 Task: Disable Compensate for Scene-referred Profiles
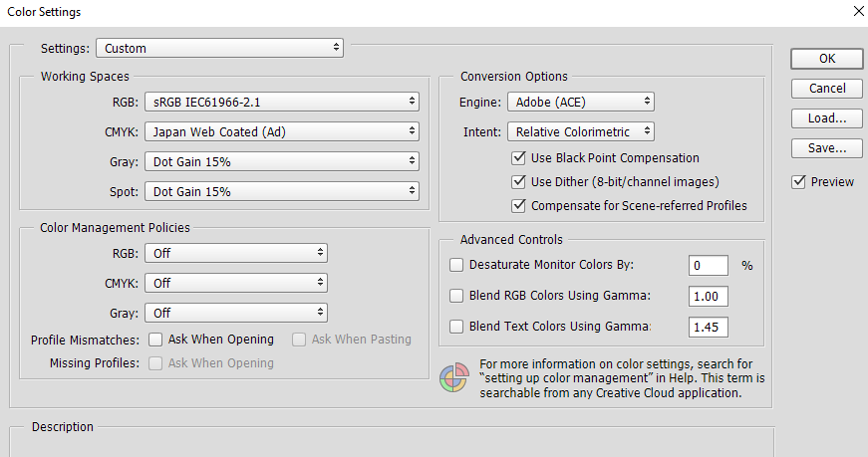[x=518, y=205]
